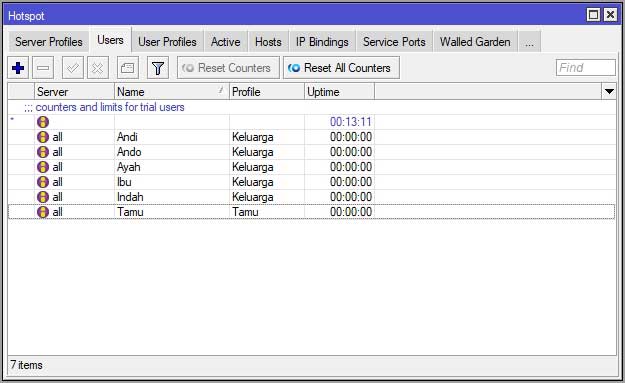The image size is (625, 383).
Task: Focus the Find search field
Action: coord(586,68)
